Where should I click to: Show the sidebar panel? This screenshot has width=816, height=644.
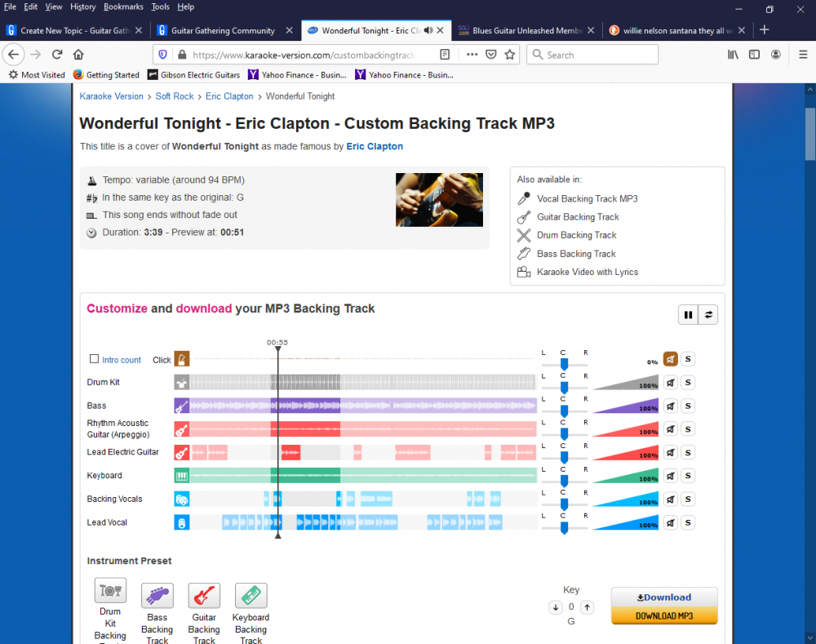pyautogui.click(x=754, y=55)
